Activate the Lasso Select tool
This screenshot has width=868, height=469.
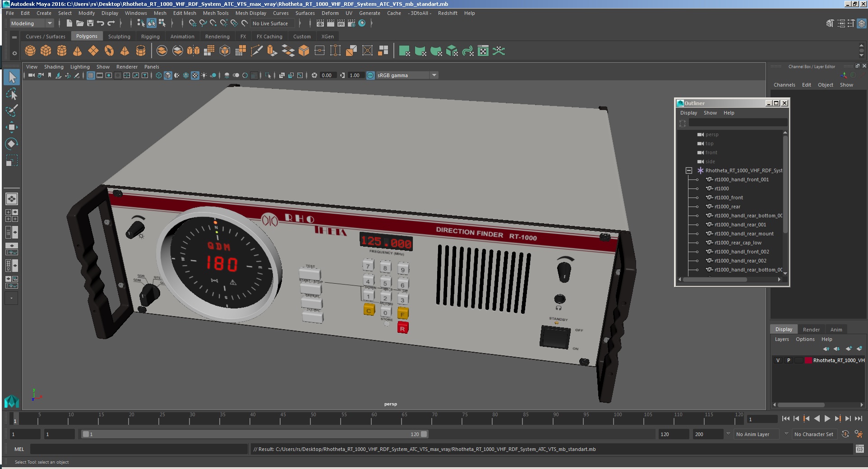[x=12, y=94]
